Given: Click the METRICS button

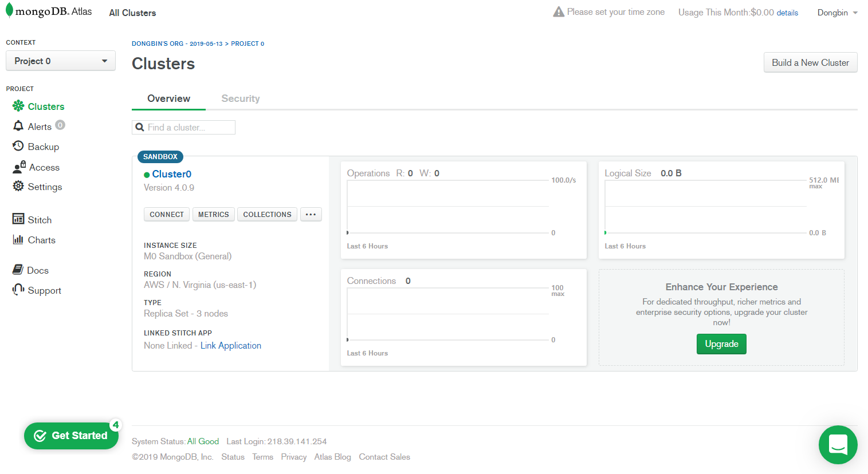Looking at the screenshot, I should click(214, 214).
